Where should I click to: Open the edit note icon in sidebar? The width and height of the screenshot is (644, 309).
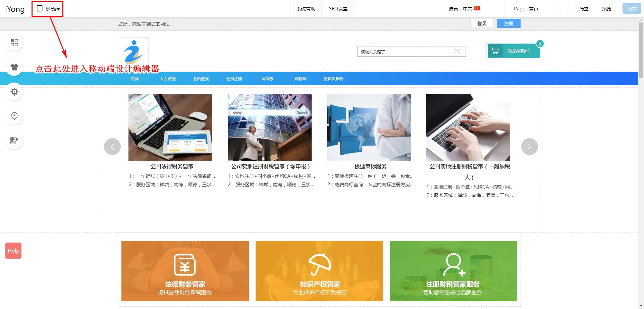[x=14, y=141]
